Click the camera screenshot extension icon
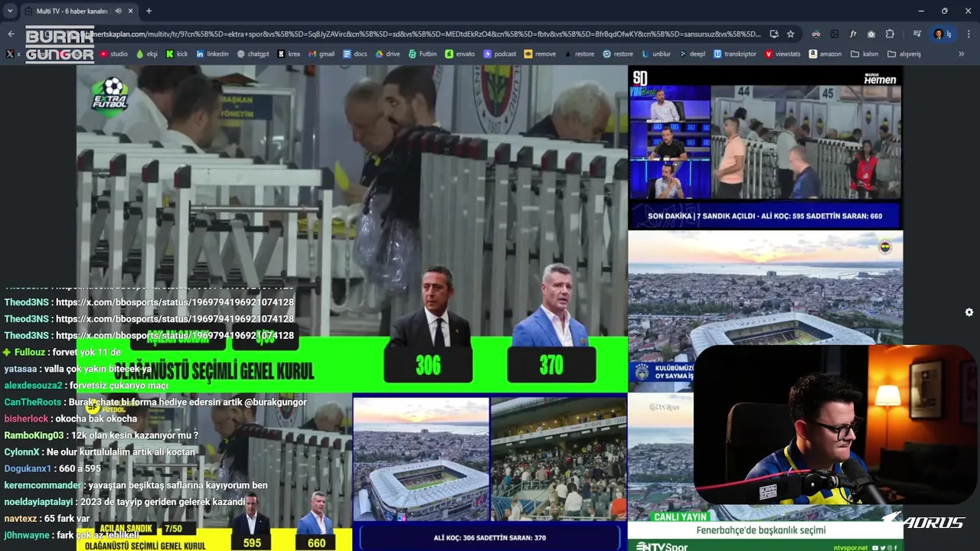Screen dimensions: 980x551 click(871, 34)
